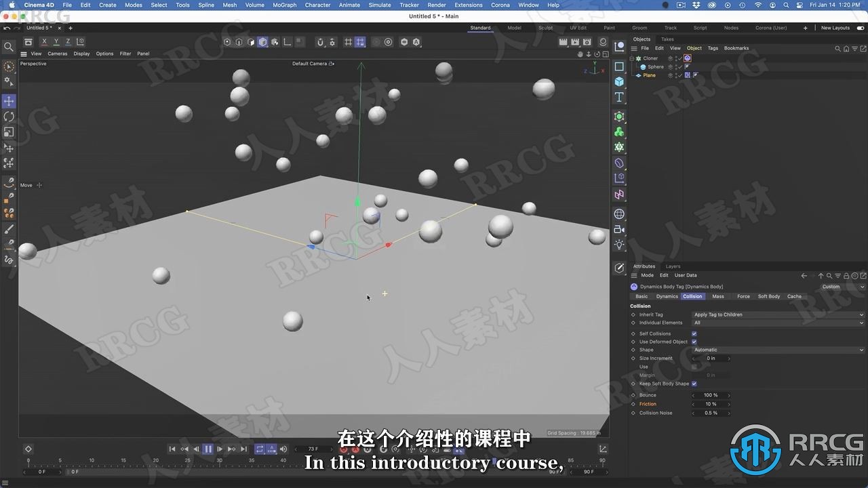Switch to the Dynamics tab
Screen dimensions: 868x488
click(667, 296)
